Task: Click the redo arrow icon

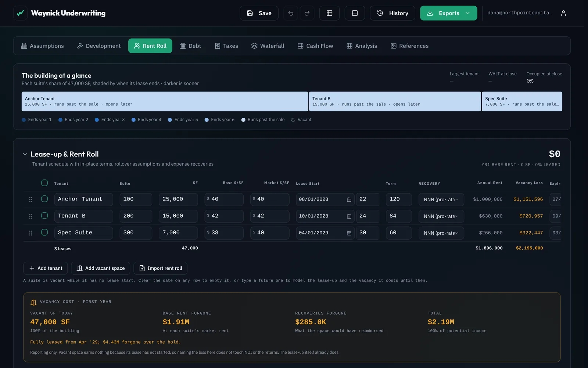Action: (x=307, y=13)
